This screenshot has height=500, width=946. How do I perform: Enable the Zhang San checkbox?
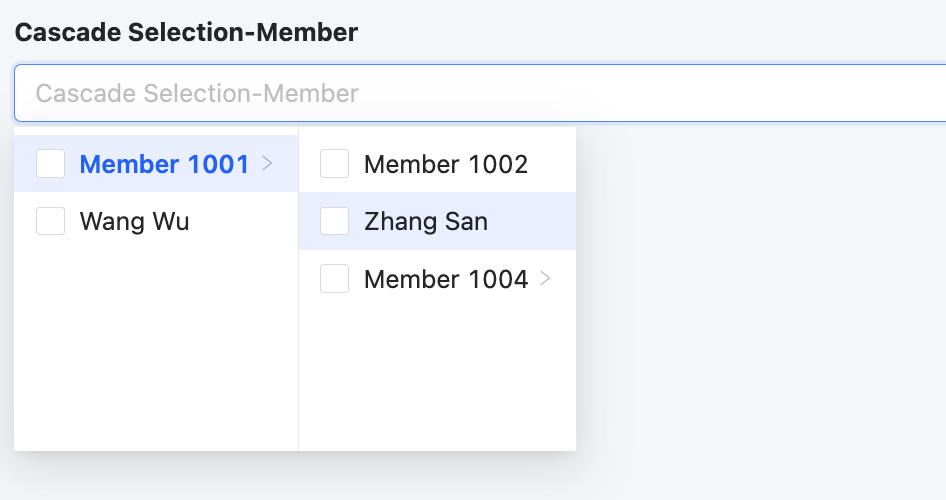point(335,221)
